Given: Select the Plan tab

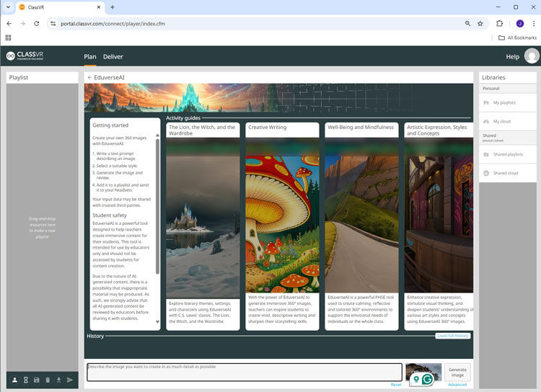Looking at the screenshot, I should point(89,57).
